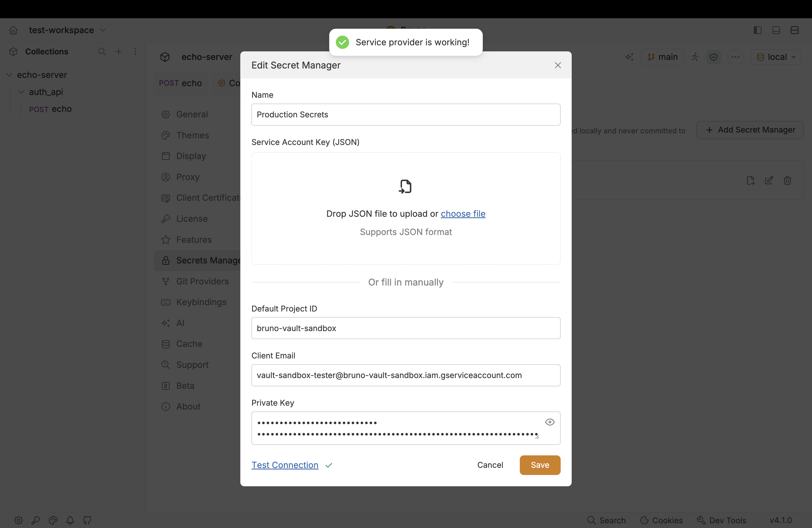
Task: Open settings via the status bar gear
Action: (x=19, y=520)
